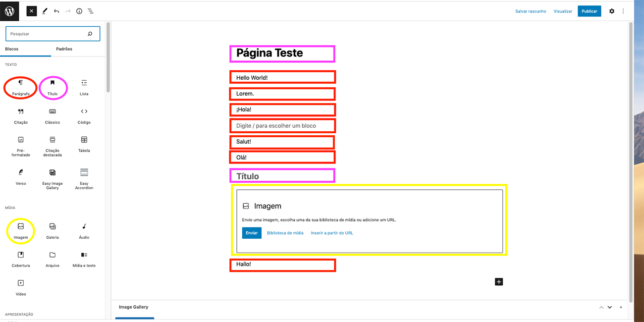Image resolution: width=644 pixels, height=322 pixels.
Task: Choose the Lista block icon
Action: (x=84, y=87)
